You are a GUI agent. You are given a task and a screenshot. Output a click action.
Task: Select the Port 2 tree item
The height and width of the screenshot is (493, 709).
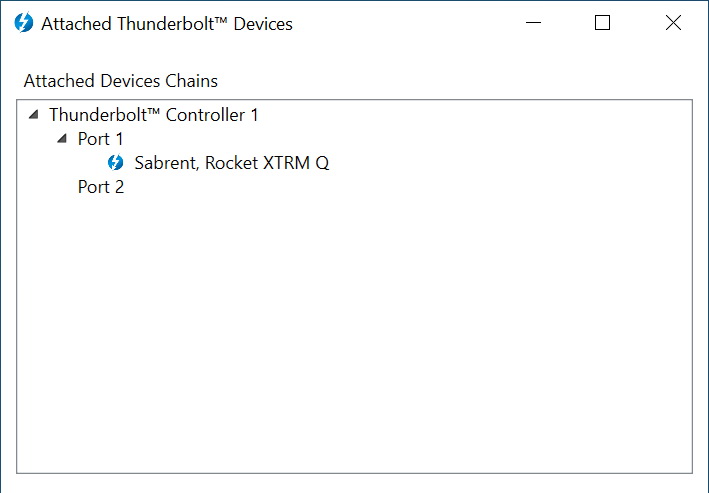pyautogui.click(x=101, y=187)
